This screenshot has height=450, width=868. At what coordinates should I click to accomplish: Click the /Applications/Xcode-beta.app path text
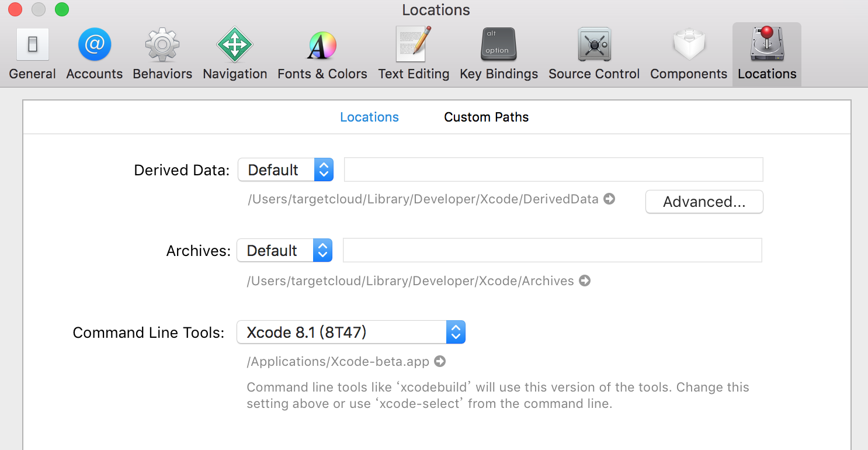(338, 362)
